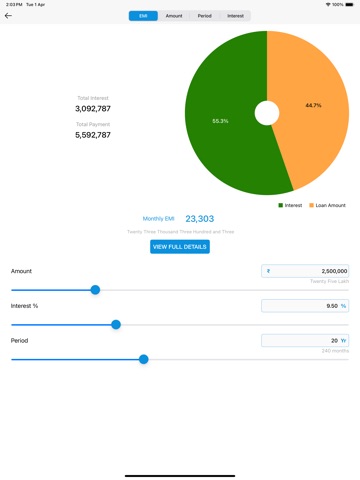
Task: Focus the loan amount input field
Action: point(305,271)
